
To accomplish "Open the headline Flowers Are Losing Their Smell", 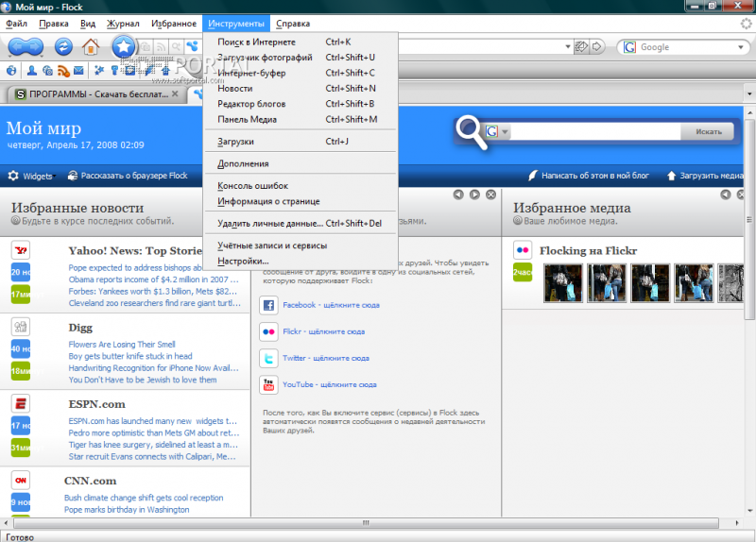I will coord(122,344).
